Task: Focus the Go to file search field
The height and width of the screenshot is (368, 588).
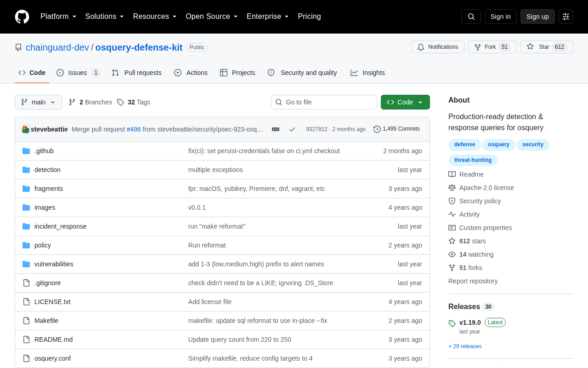Action: pos(324,102)
